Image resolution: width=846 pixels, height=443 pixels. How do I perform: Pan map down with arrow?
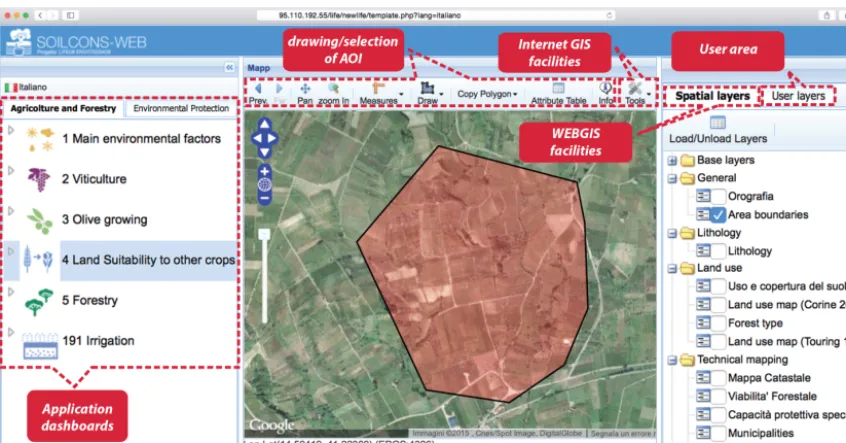pos(264,152)
